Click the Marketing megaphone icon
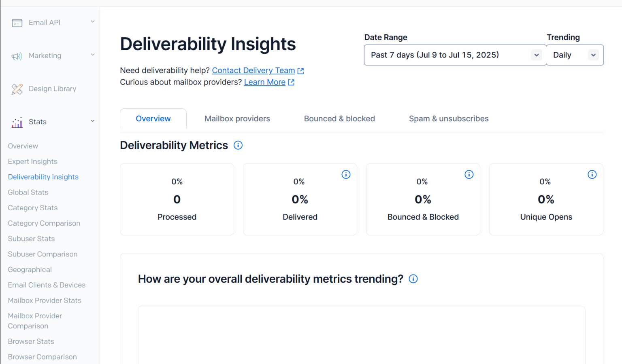The image size is (622, 364). pos(17,56)
